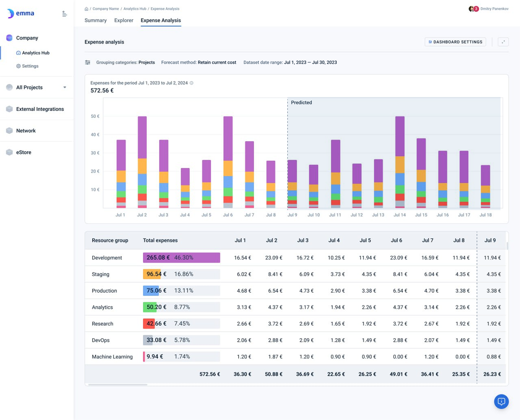Select the Development row label
The image size is (520, 420).
point(107,258)
